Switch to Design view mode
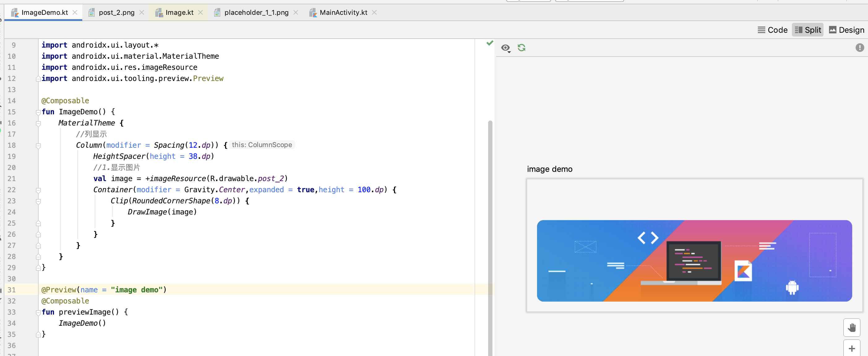Viewport: 868px width, 356px height. 846,30
